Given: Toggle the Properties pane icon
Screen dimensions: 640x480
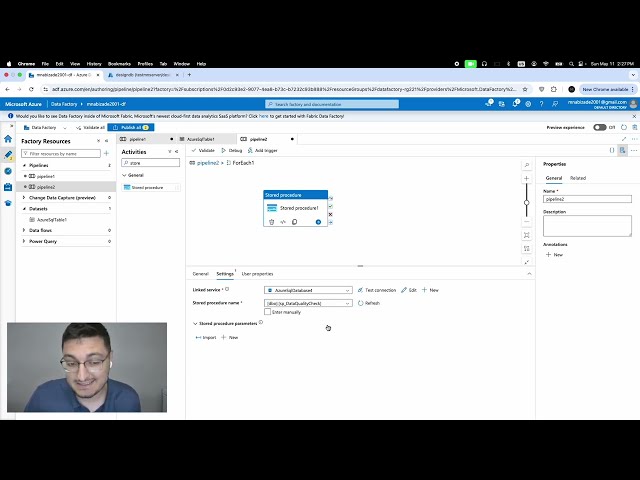Looking at the screenshot, I should (622, 150).
